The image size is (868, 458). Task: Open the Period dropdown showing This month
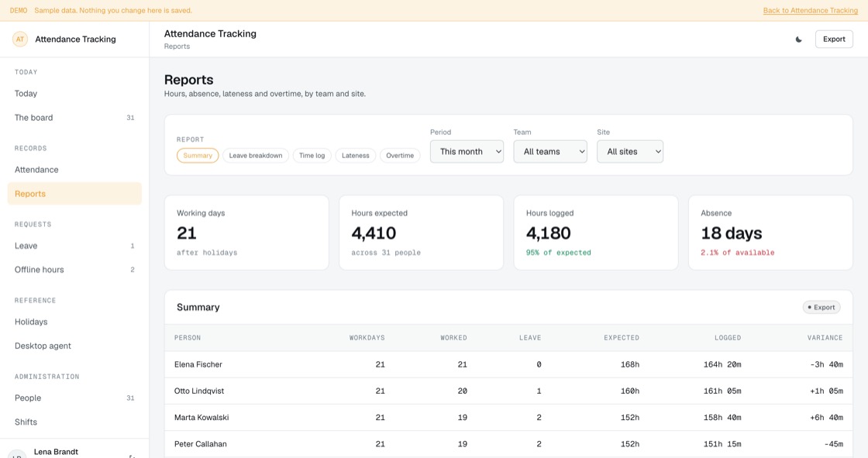(x=467, y=152)
